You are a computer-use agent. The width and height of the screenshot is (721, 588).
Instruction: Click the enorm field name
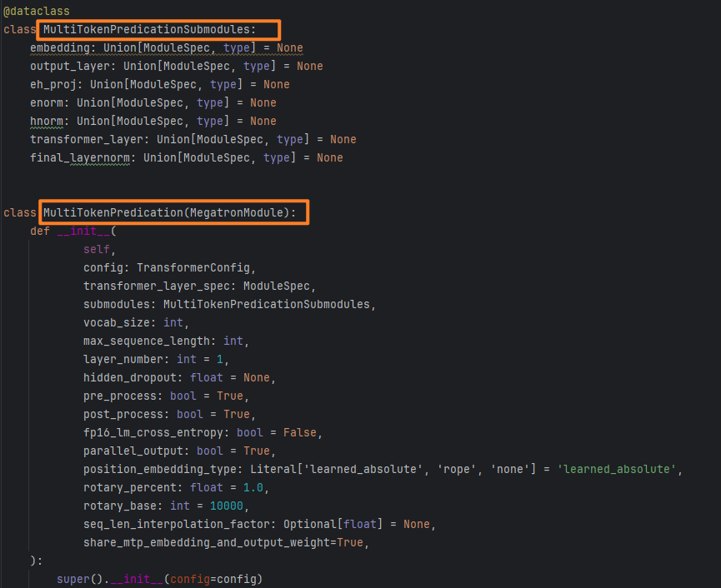click(47, 103)
